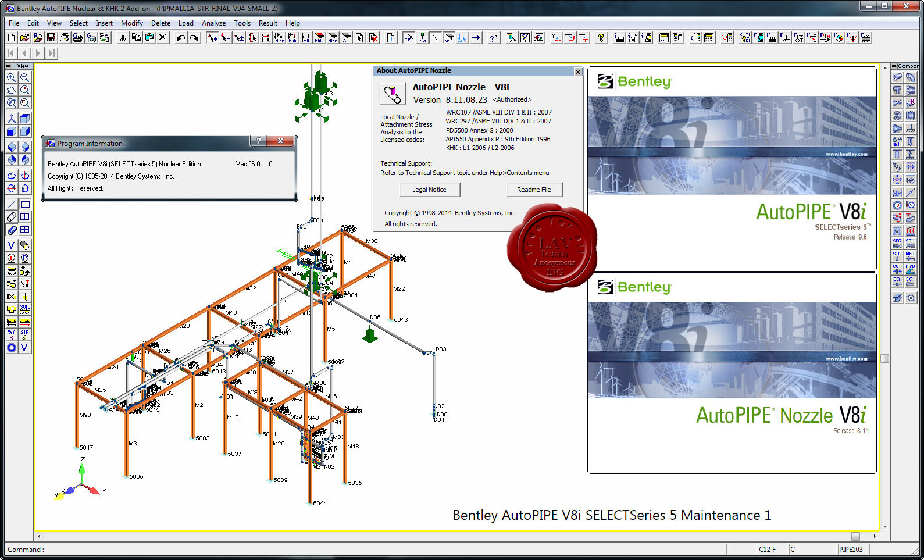Click the Undo arrow icon

(x=181, y=38)
